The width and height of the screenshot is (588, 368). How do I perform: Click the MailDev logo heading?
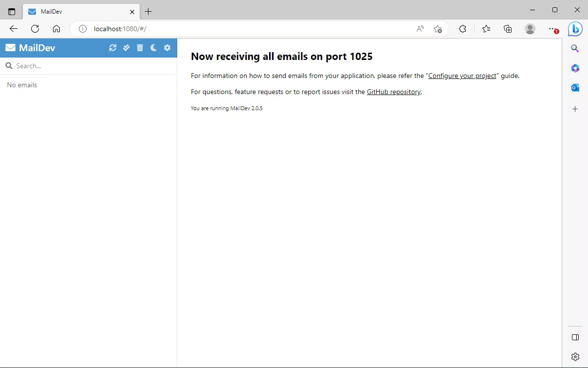point(30,48)
